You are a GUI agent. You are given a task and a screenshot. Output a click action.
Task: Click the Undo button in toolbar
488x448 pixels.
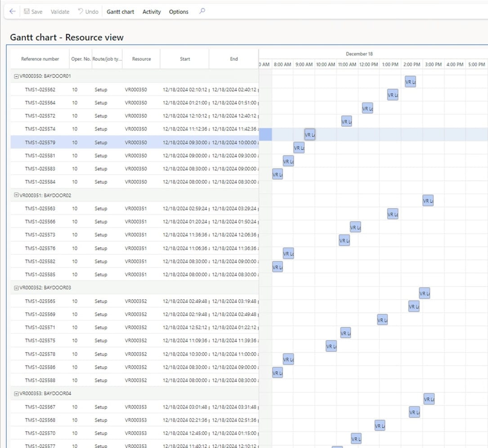(x=88, y=12)
